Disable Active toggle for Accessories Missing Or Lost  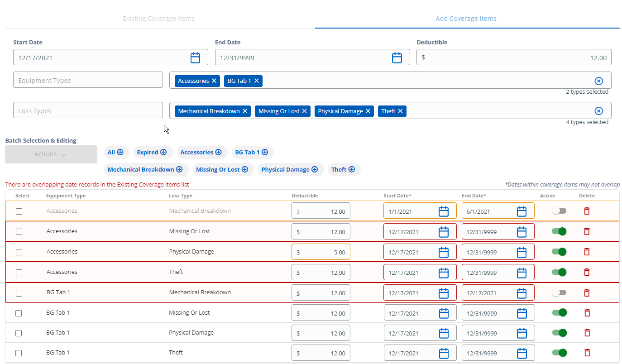coord(559,231)
